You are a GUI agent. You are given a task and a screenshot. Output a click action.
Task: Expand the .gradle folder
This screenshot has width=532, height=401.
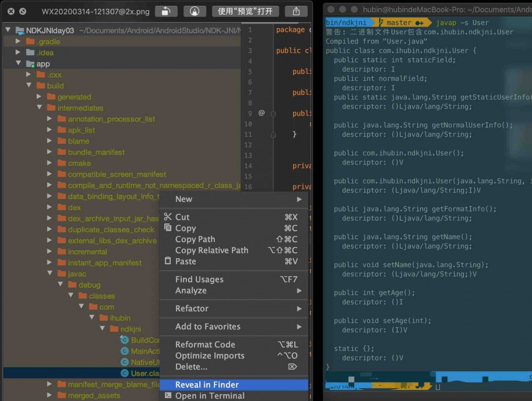[x=18, y=41]
